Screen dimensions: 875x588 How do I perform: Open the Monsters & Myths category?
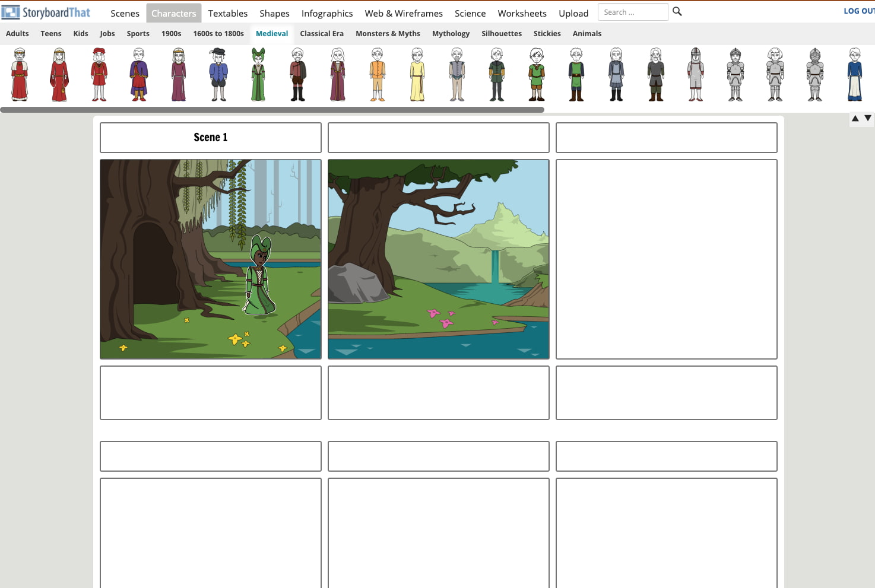point(388,34)
